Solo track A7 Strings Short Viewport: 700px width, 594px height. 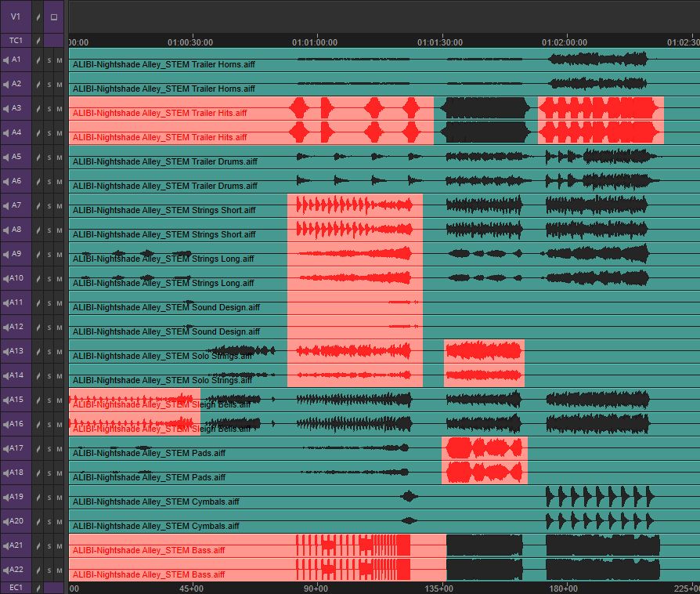tap(49, 206)
